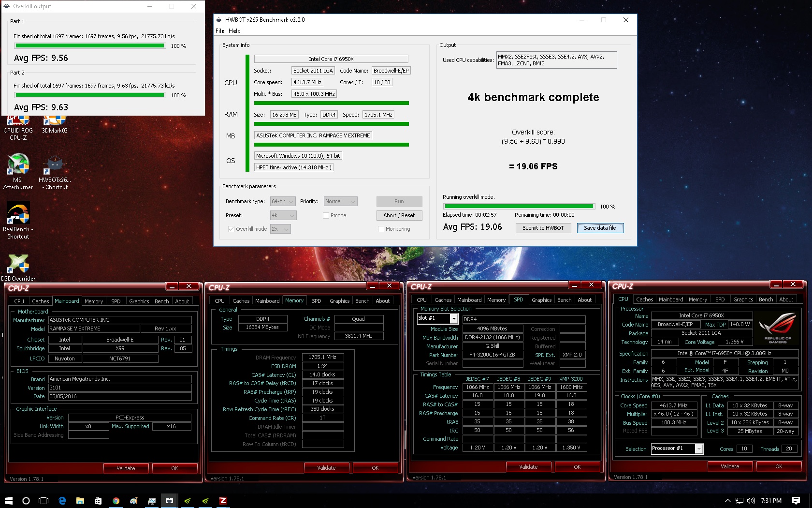Launch MSI Afterburner from the desktop
Image resolution: width=812 pixels, height=508 pixels.
(x=18, y=171)
